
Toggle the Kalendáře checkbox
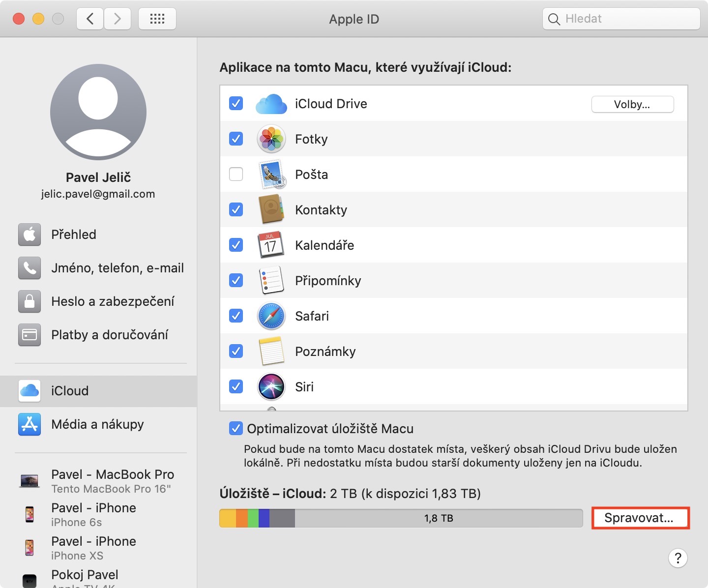(236, 245)
